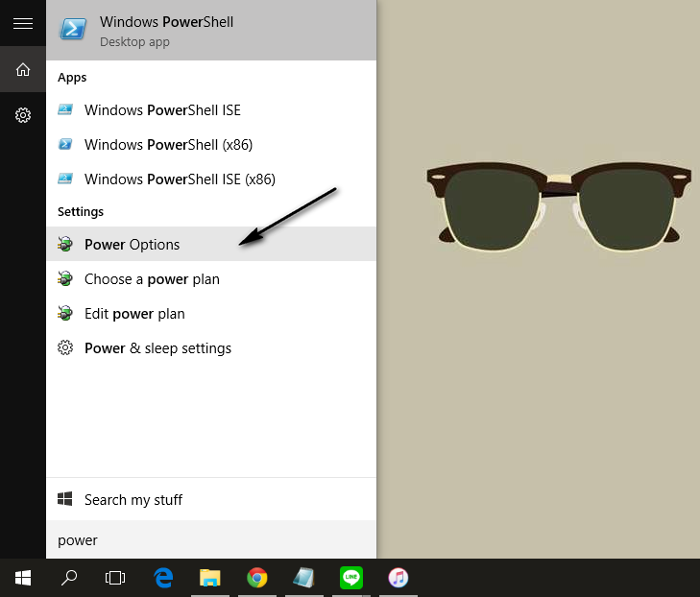The width and height of the screenshot is (700, 597).
Task: Open the notepad app on taskbar
Action: (x=304, y=578)
